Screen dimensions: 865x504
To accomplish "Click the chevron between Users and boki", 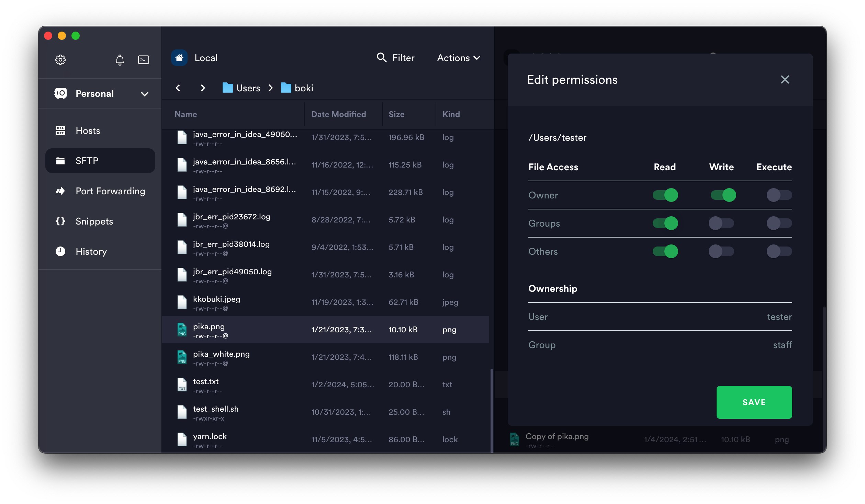I will [x=271, y=88].
